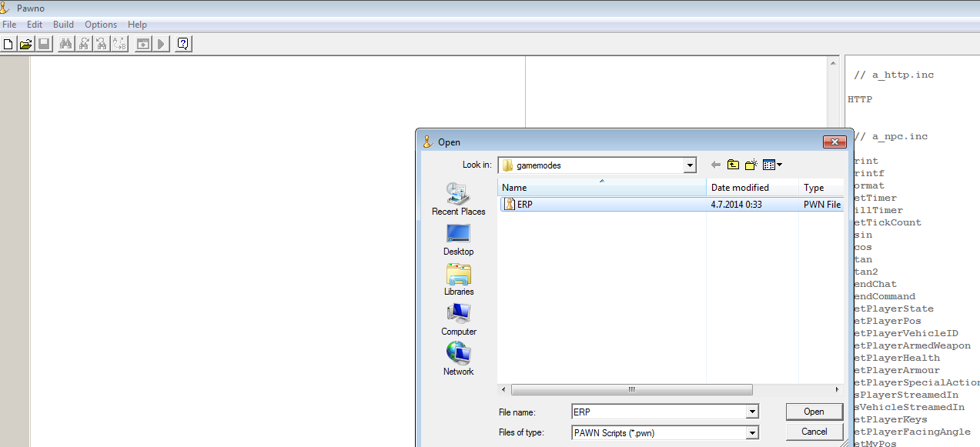
Task: Open the Options menu
Action: (101, 25)
